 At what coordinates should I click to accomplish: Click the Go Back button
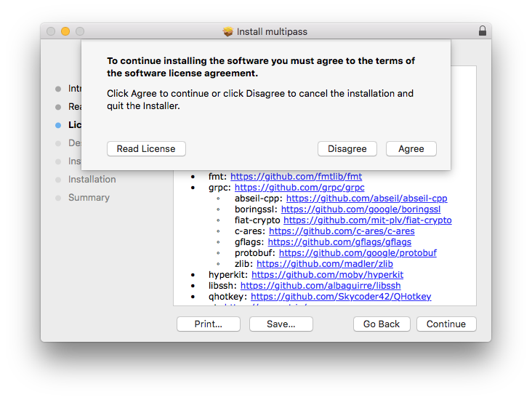pos(382,324)
